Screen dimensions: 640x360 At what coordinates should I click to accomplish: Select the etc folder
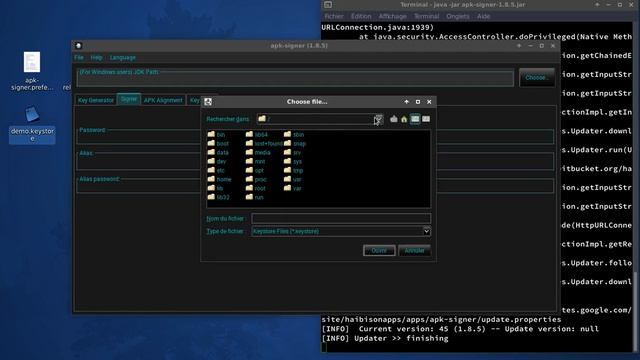pyautogui.click(x=216, y=170)
